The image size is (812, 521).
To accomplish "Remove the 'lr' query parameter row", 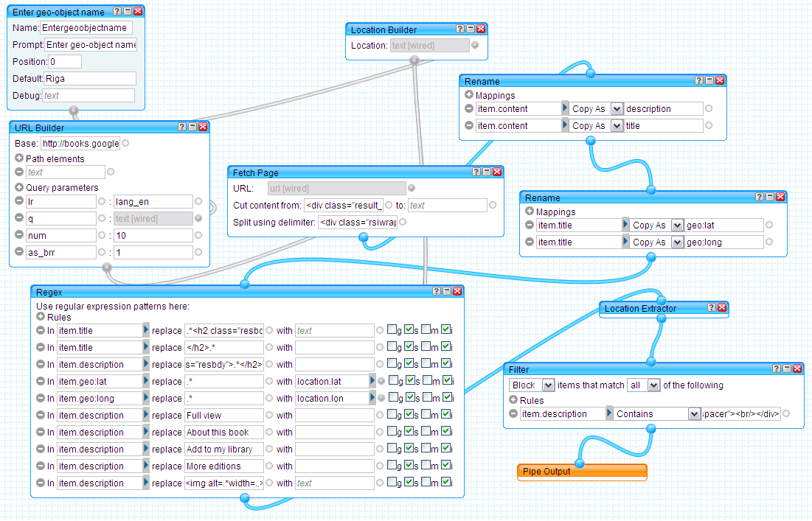I will point(19,200).
